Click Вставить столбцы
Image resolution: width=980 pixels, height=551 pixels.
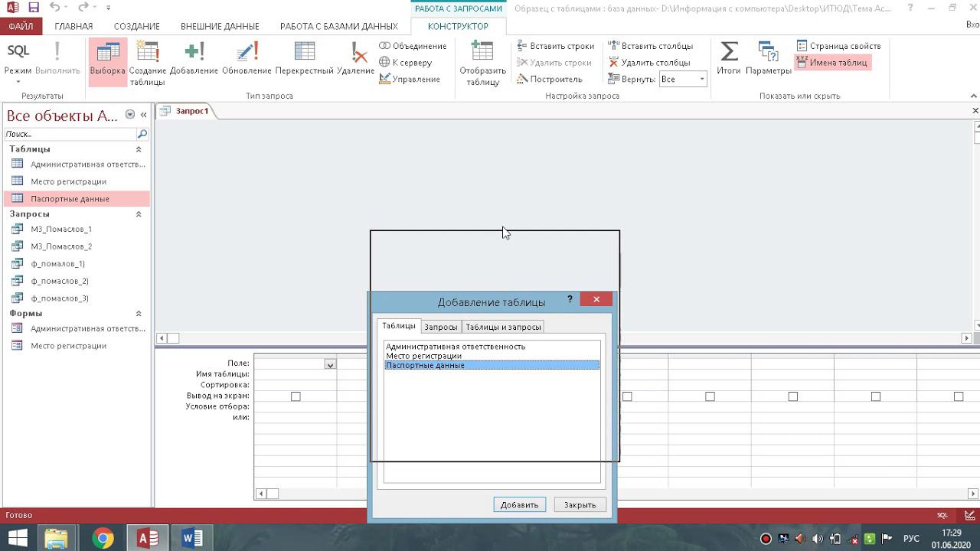pos(651,46)
